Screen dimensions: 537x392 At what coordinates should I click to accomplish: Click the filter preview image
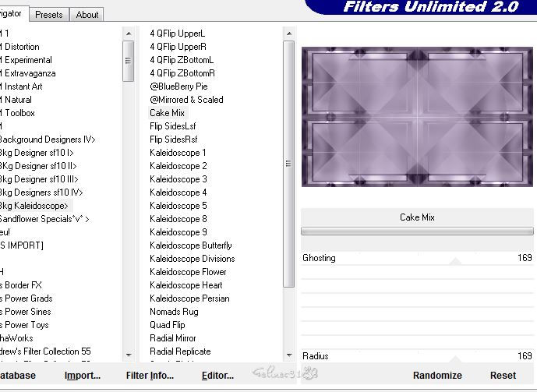(x=417, y=116)
